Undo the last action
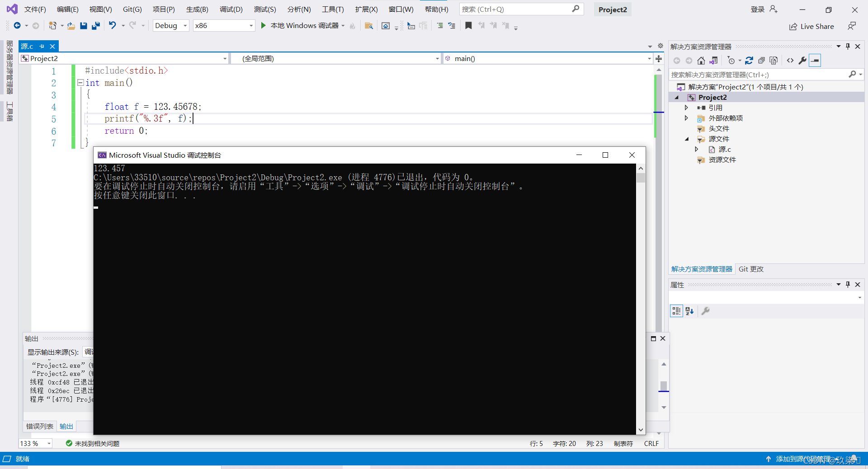This screenshot has height=469, width=868. [x=112, y=25]
